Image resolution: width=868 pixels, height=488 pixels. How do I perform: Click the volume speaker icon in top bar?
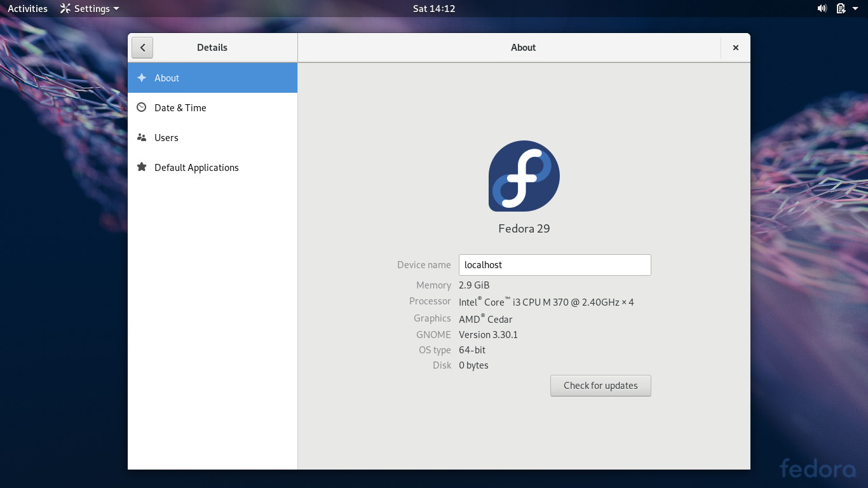pos(822,8)
